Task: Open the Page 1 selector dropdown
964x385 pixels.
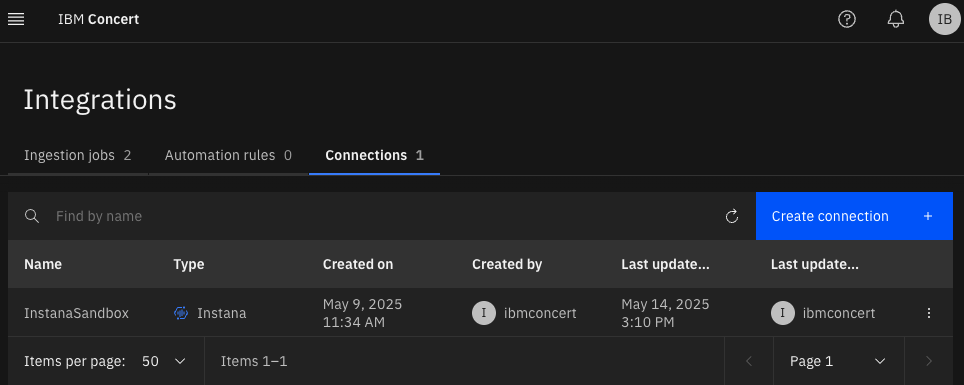Action: (839, 361)
